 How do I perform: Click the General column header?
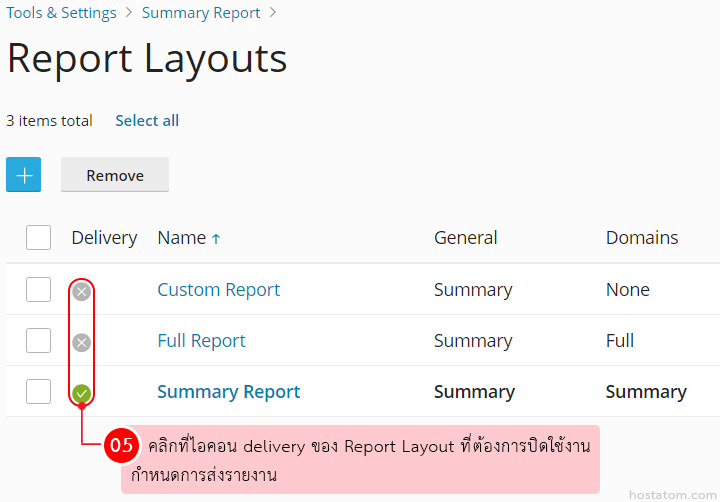click(465, 238)
